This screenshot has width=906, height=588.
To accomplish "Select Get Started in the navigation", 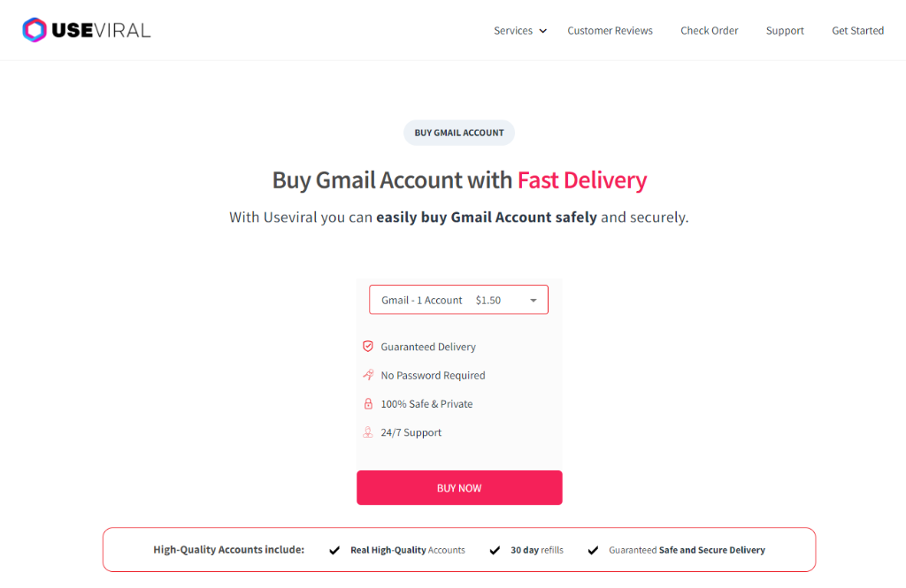I will 857,31.
